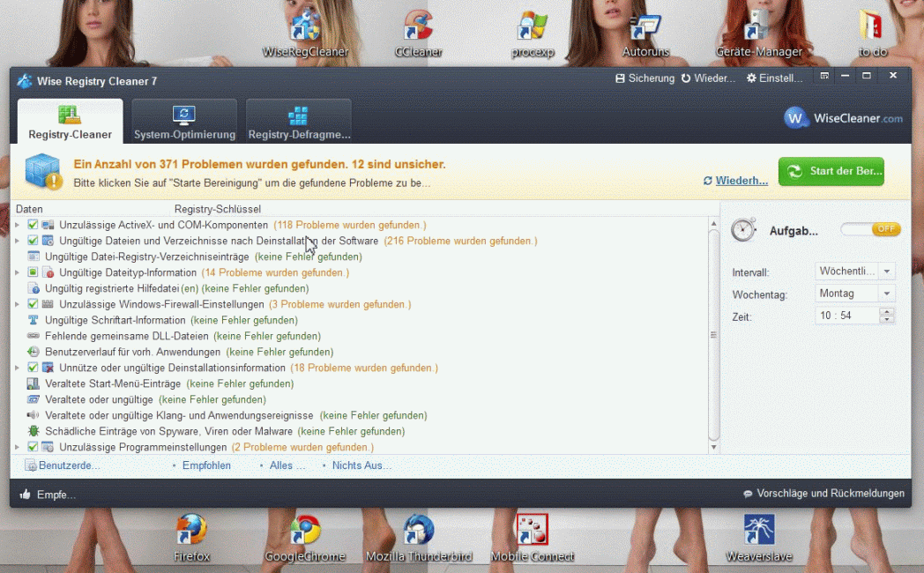Open Einstellungen via the gear icon
The width and height of the screenshot is (924, 573).
point(751,78)
